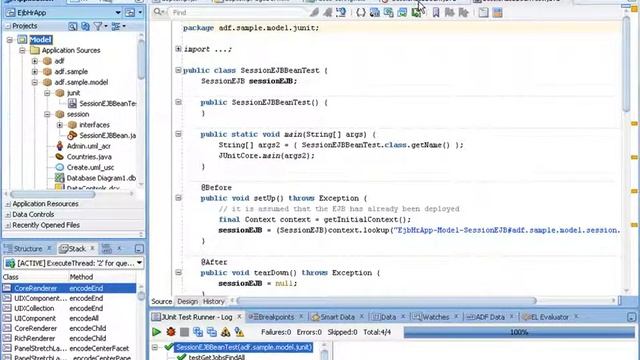Switch to the History editor tab
Screen dimensions: 640x360
[213, 302]
